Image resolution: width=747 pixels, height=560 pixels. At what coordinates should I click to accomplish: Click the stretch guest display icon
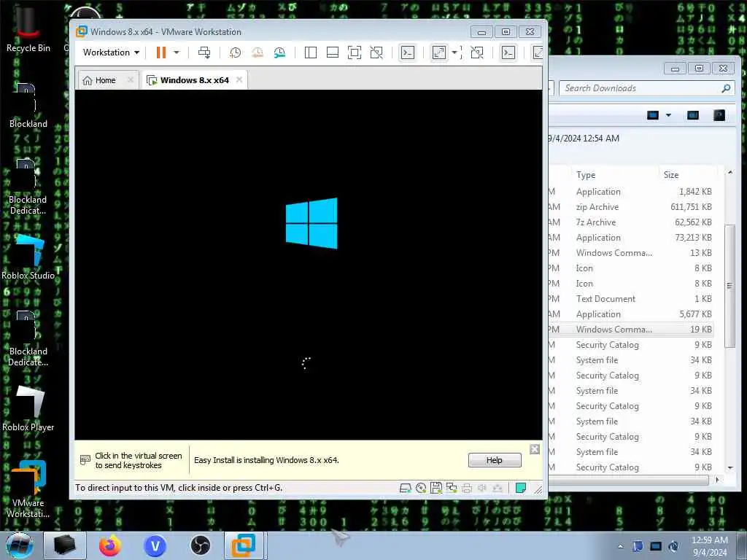coord(438,52)
